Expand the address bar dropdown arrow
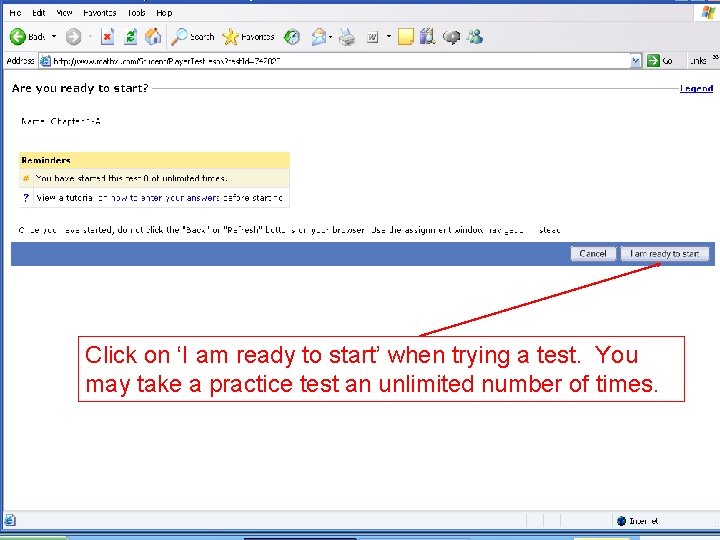Image resolution: width=720 pixels, height=540 pixels. (x=636, y=61)
